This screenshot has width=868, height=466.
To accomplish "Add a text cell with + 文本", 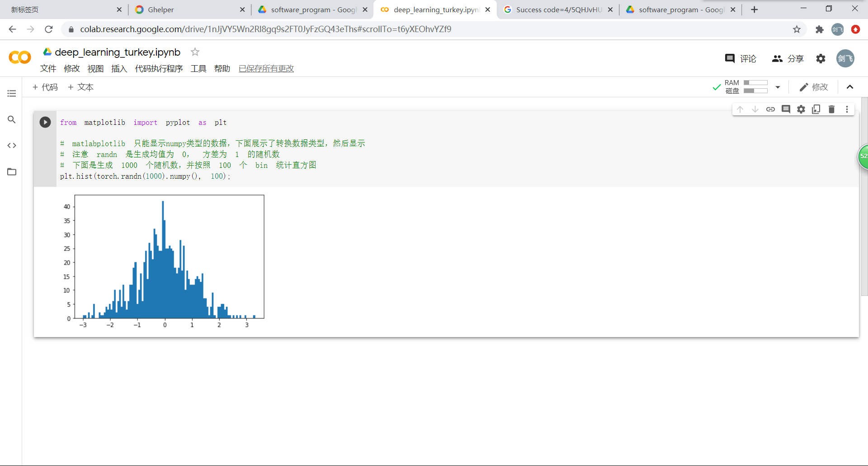I will (80, 87).
